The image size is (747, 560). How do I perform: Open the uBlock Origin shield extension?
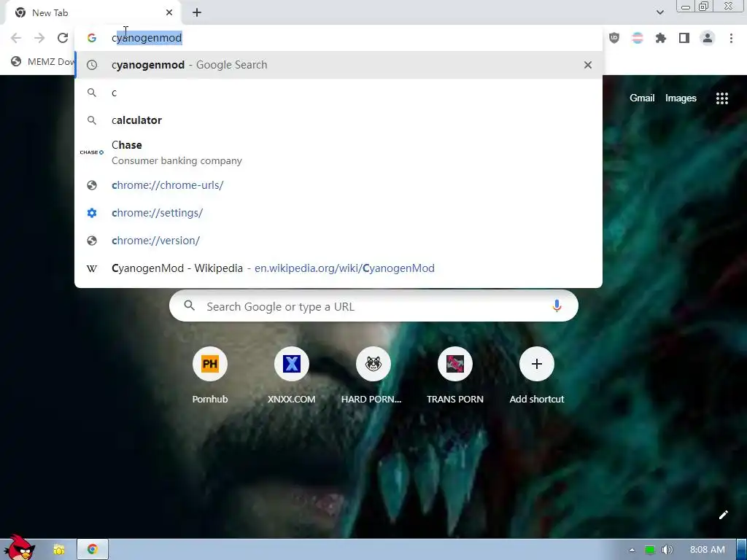point(614,38)
